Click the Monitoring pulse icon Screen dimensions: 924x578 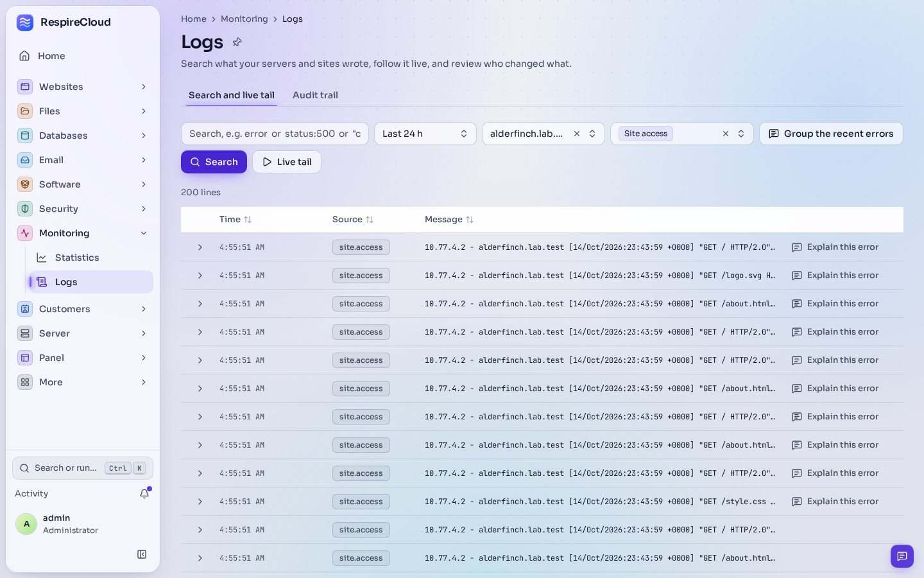[x=25, y=233]
